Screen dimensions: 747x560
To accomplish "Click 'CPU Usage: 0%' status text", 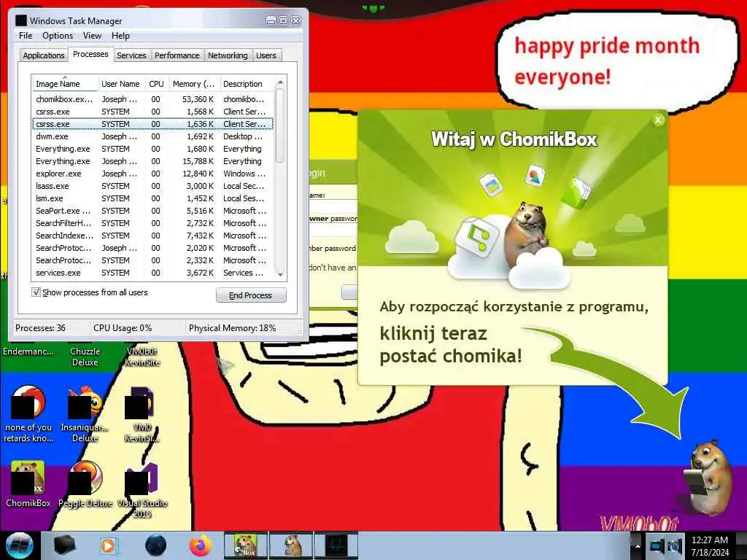I will tap(123, 328).
